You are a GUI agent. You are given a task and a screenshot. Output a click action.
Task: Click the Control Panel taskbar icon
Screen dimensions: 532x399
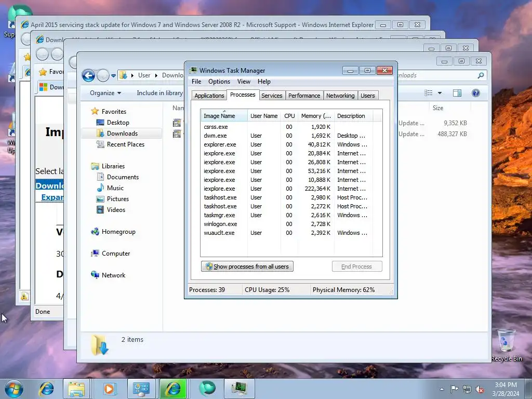pos(141,389)
